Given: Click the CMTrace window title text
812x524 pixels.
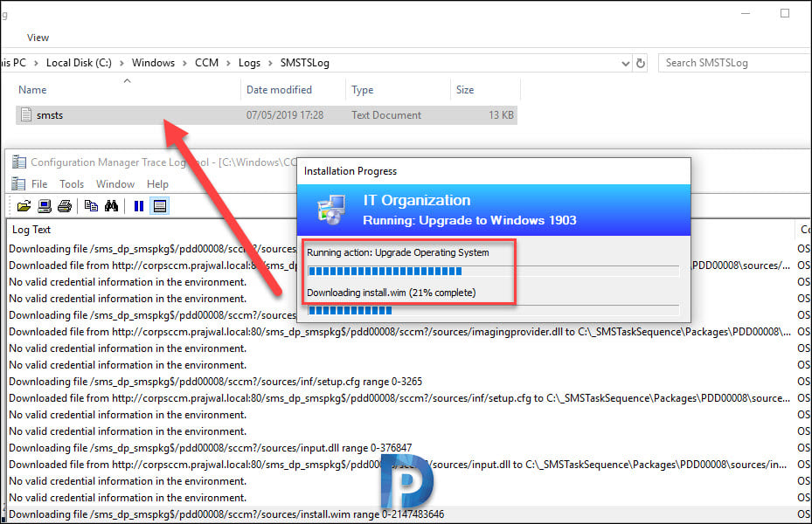Looking at the screenshot, I should pos(163,162).
